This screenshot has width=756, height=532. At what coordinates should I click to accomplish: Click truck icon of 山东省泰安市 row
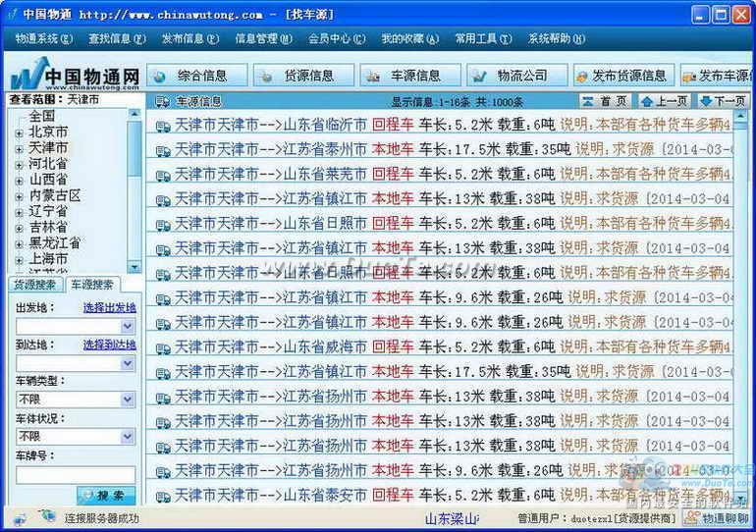(x=163, y=497)
